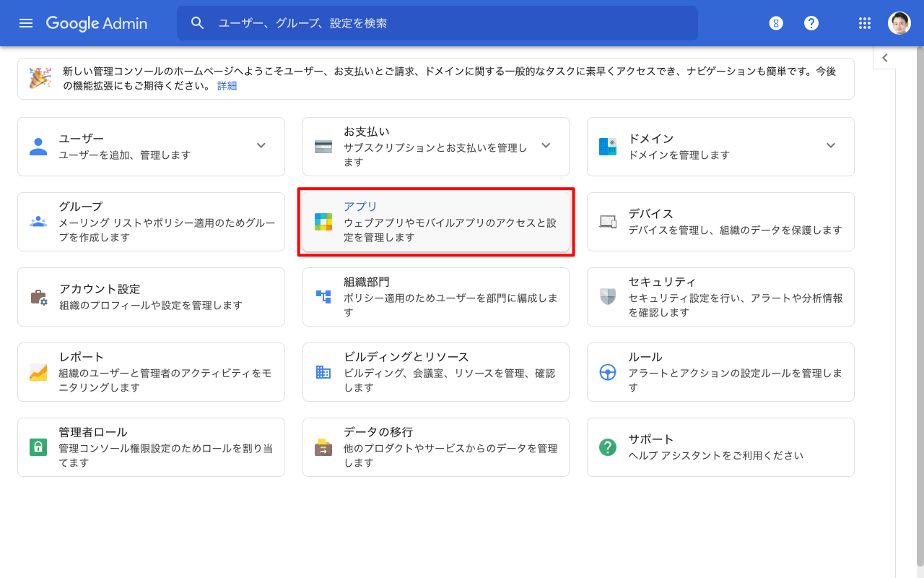Open the アカウント設定 card title
This screenshot has height=578, width=924.
[100, 289]
